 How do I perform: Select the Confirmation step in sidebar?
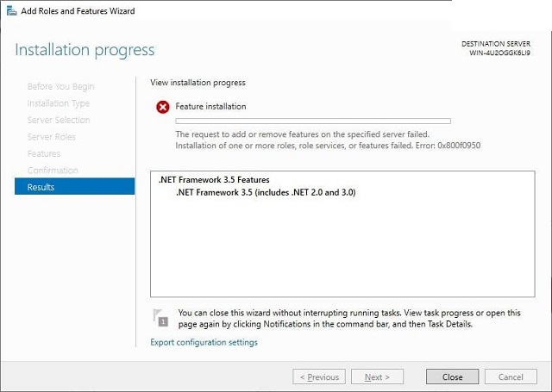(x=53, y=171)
